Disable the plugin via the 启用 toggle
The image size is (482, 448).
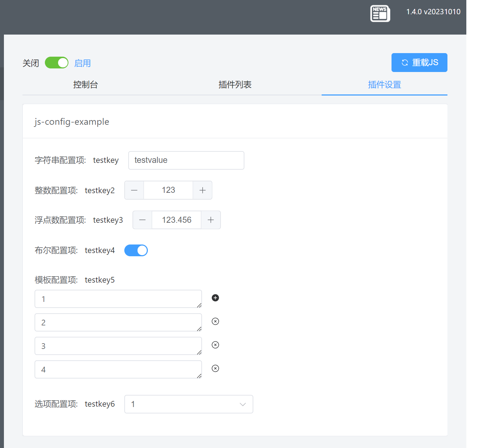tap(56, 62)
